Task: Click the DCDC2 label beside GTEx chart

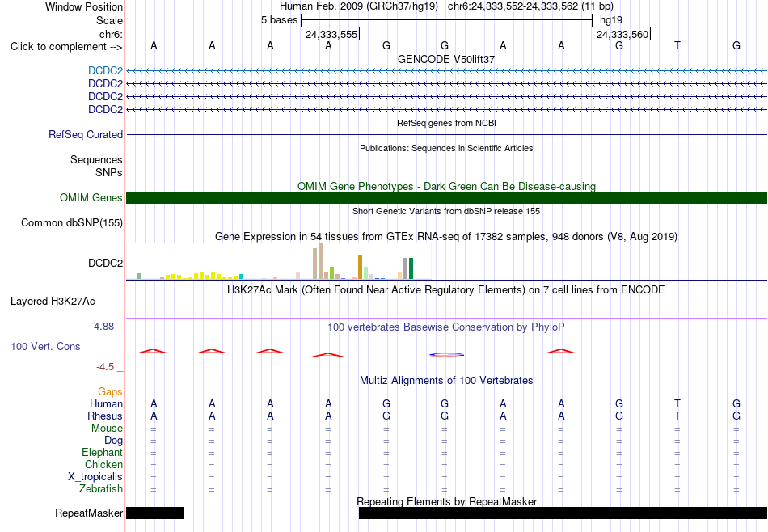Action: tap(105, 263)
